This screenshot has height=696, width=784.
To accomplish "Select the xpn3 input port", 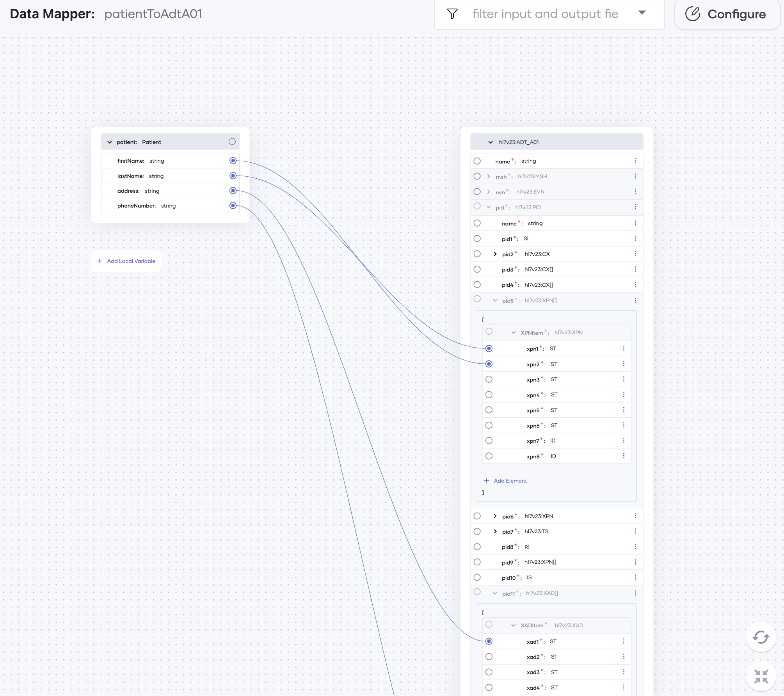I will (489, 379).
